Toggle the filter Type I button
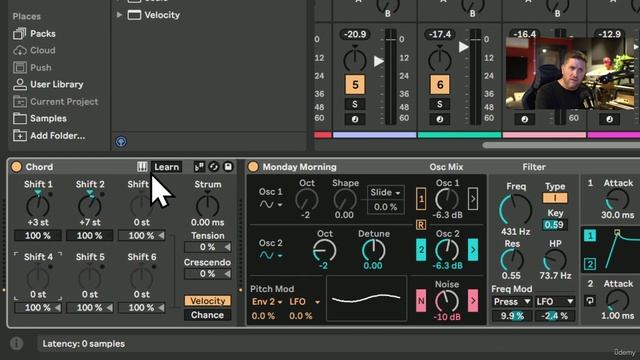640x360 pixels. 555,198
